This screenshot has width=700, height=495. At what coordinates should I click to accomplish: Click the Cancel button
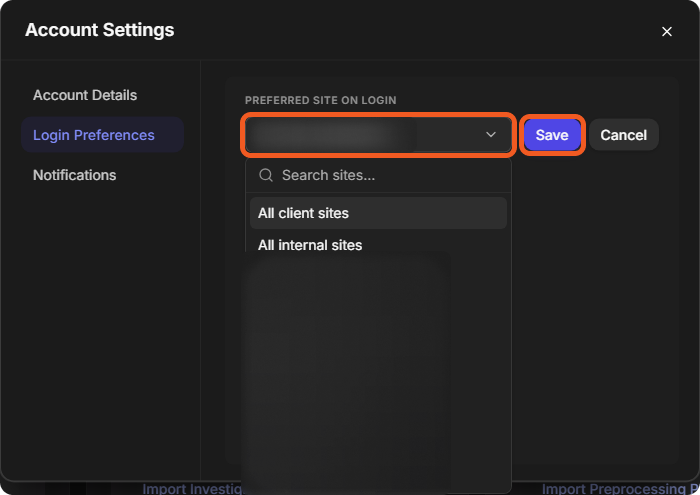click(x=624, y=135)
